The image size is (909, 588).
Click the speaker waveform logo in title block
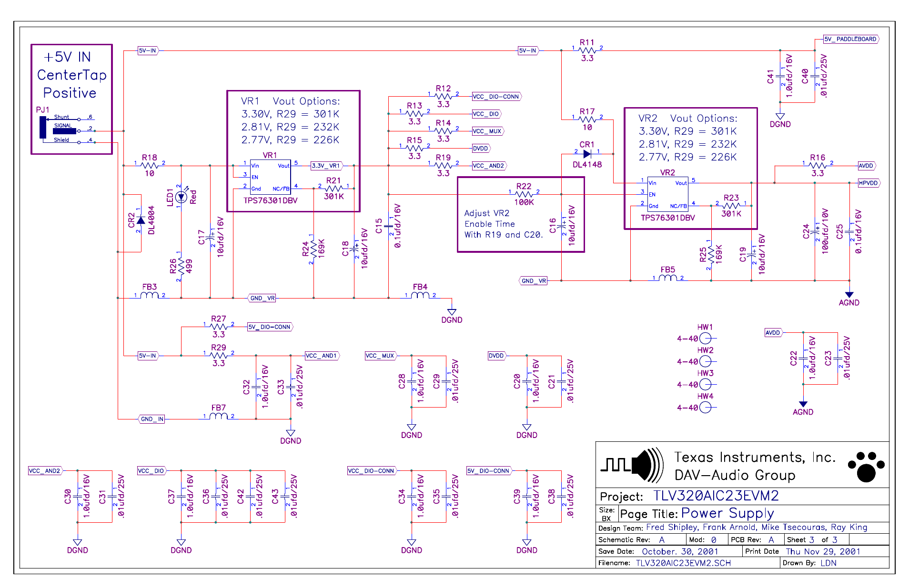[x=632, y=465]
